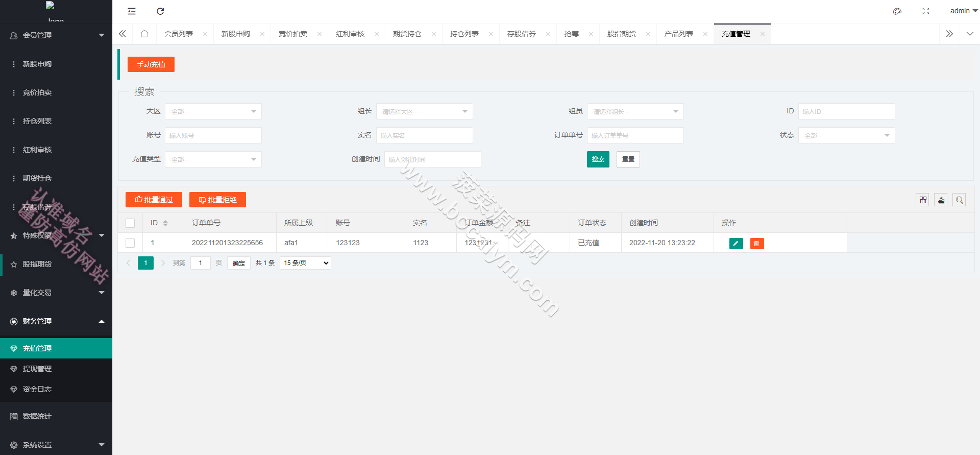Screen dimensions: 980x455
Task: Sort the table by the ID column arrows
Action: point(165,223)
